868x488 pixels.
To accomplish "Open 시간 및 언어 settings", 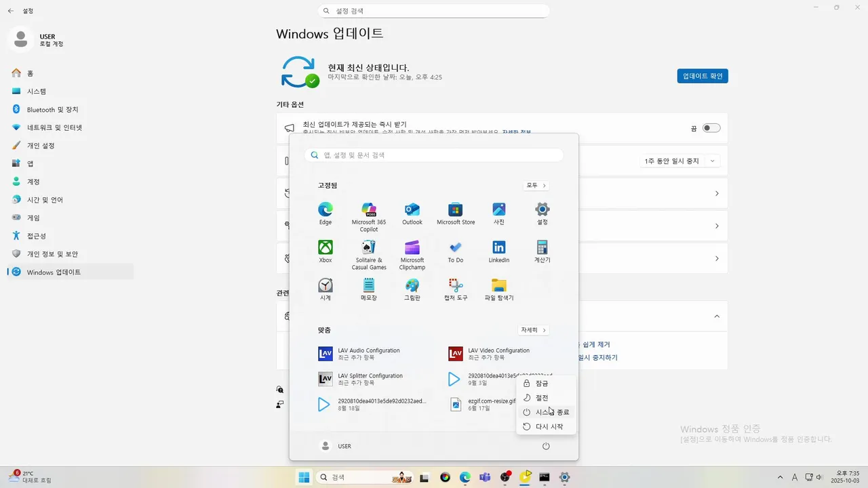I will point(71,199).
